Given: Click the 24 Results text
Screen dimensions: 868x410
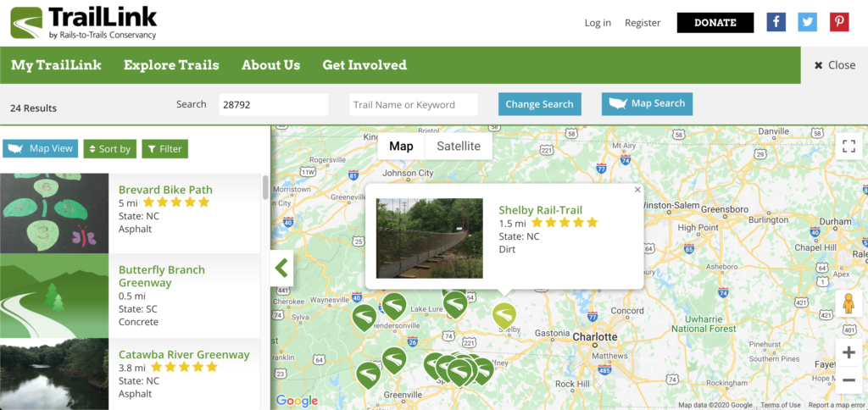Looking at the screenshot, I should click(33, 108).
